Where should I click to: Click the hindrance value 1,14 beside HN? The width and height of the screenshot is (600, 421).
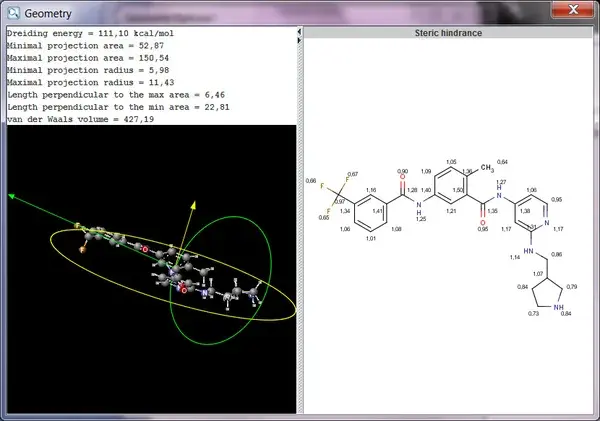coord(515,257)
